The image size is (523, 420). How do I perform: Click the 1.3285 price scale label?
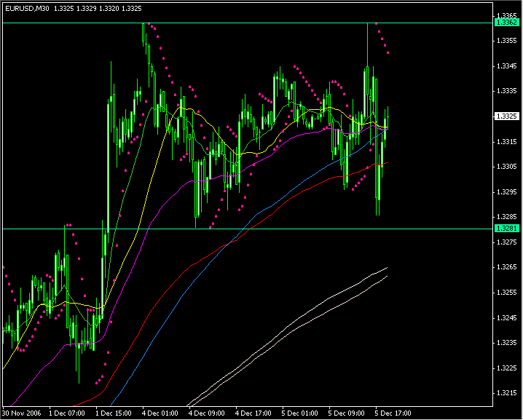pyautogui.click(x=507, y=217)
